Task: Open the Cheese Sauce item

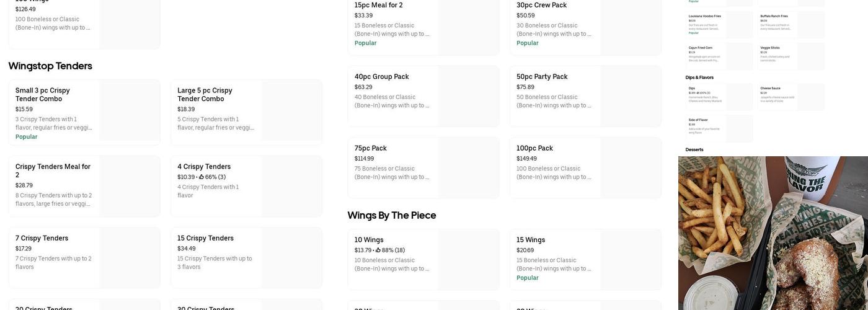Action: [x=791, y=97]
